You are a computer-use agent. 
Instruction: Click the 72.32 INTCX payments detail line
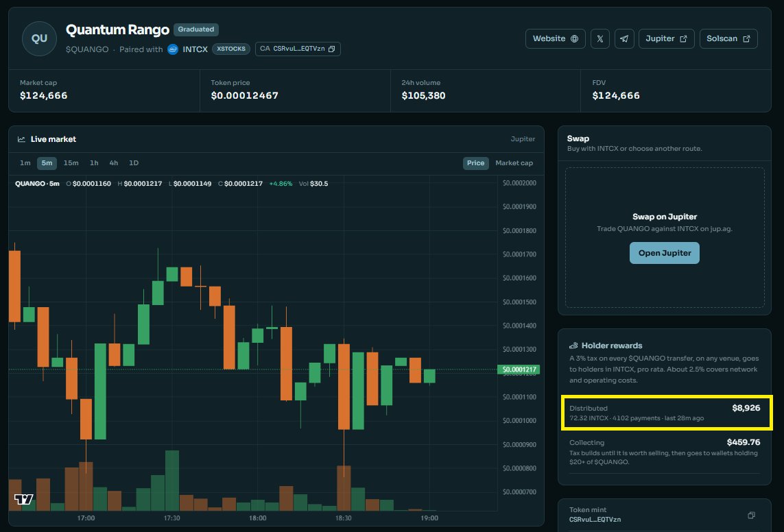click(x=637, y=418)
